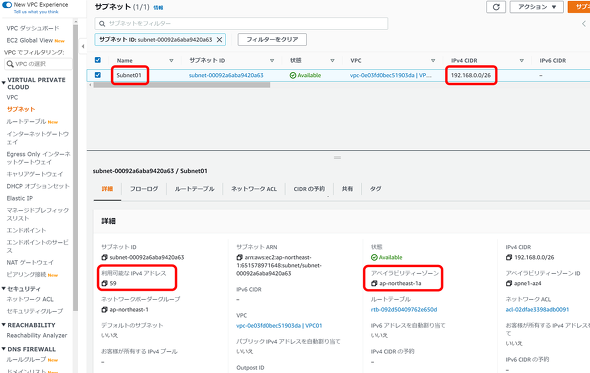Screen dimensions: 590x373
Task: Open the アクション dropdown menu
Action: 537,7
